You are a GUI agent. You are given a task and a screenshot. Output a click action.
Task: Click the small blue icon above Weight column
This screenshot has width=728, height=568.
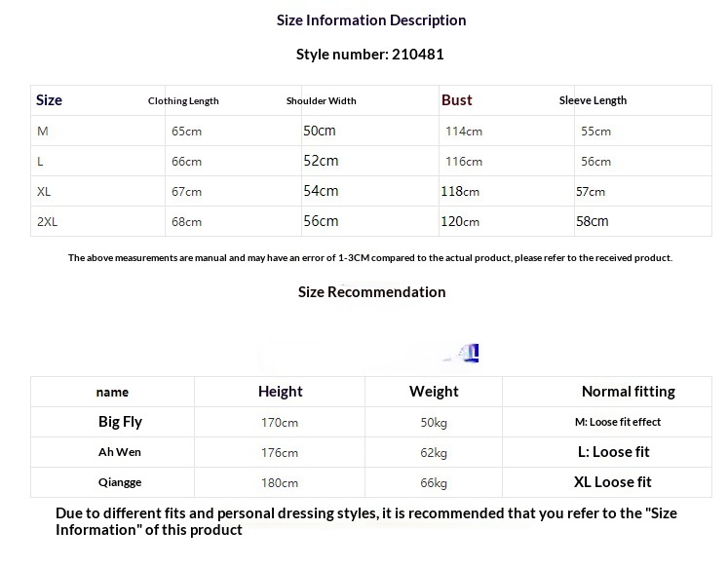coord(469,353)
